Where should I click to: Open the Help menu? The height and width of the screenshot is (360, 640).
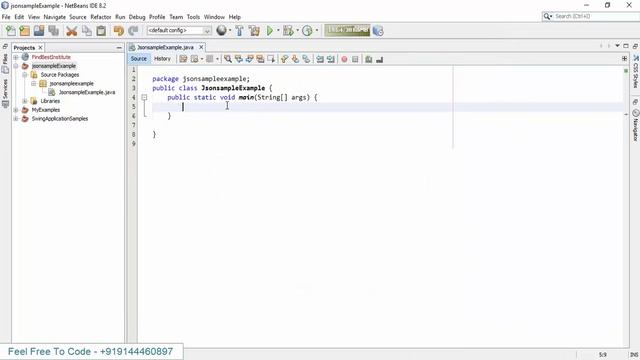click(x=235, y=17)
